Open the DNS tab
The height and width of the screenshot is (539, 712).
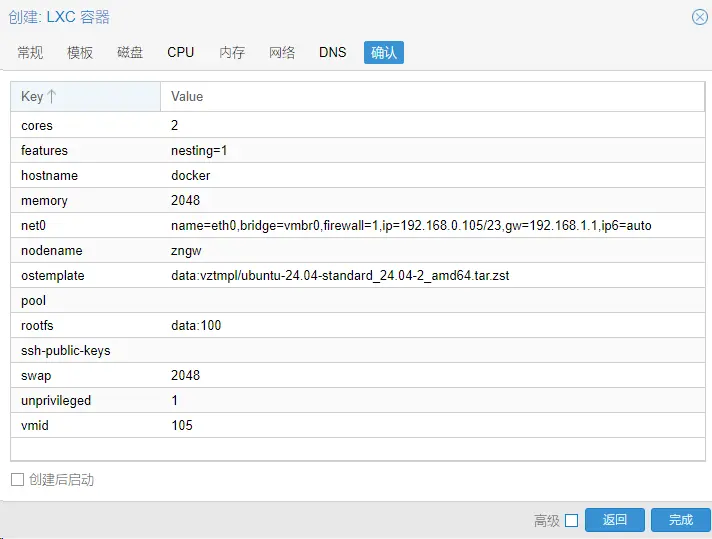333,52
